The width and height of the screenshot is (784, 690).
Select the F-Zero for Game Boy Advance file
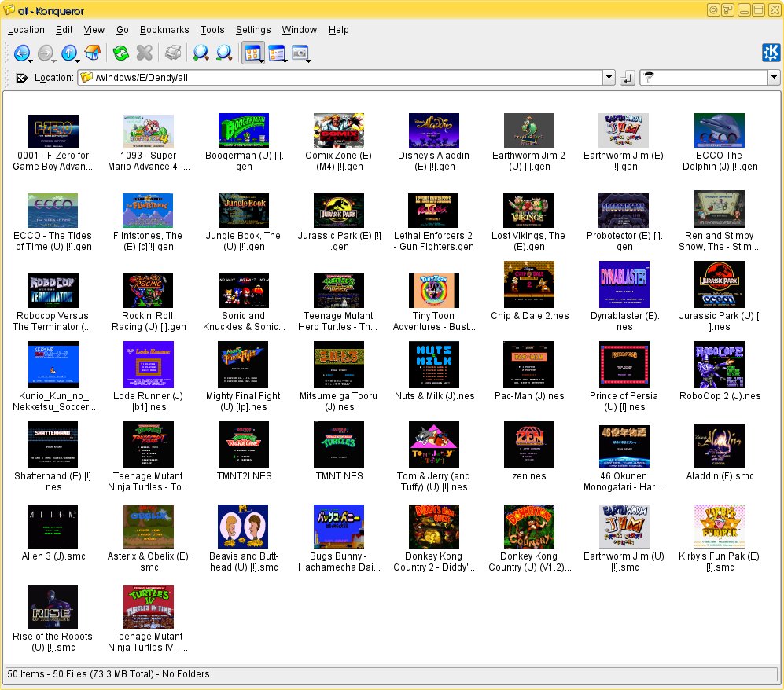(53, 143)
